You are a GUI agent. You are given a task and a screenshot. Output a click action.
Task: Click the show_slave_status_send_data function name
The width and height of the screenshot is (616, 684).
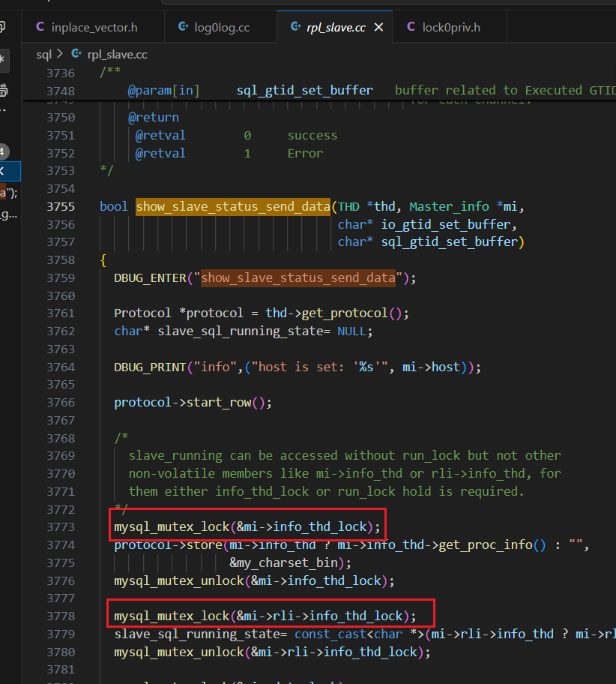pyautogui.click(x=233, y=206)
